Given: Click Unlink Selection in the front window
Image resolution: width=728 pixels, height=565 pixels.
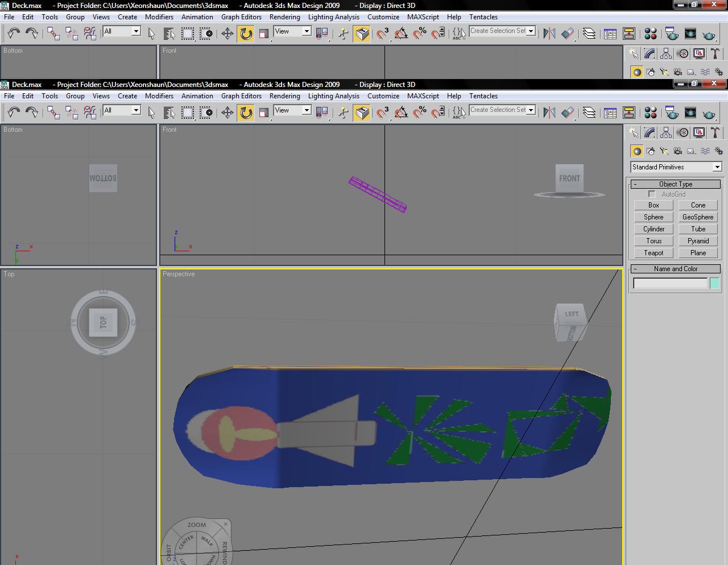Looking at the screenshot, I should pos(72,113).
